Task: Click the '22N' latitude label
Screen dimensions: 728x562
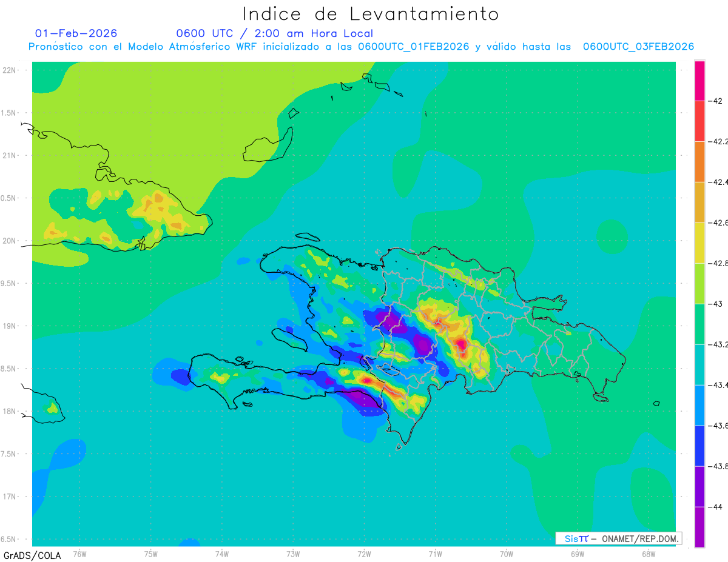Action: tap(10, 70)
